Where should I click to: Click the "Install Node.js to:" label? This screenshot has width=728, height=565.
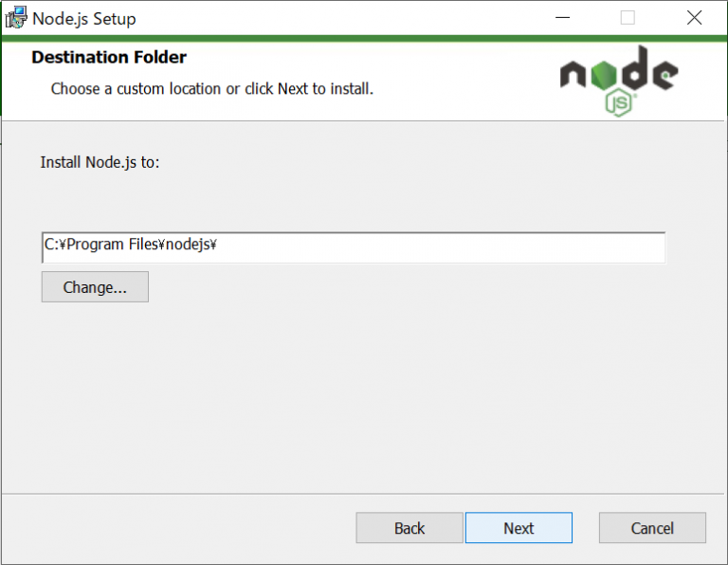tap(100, 162)
